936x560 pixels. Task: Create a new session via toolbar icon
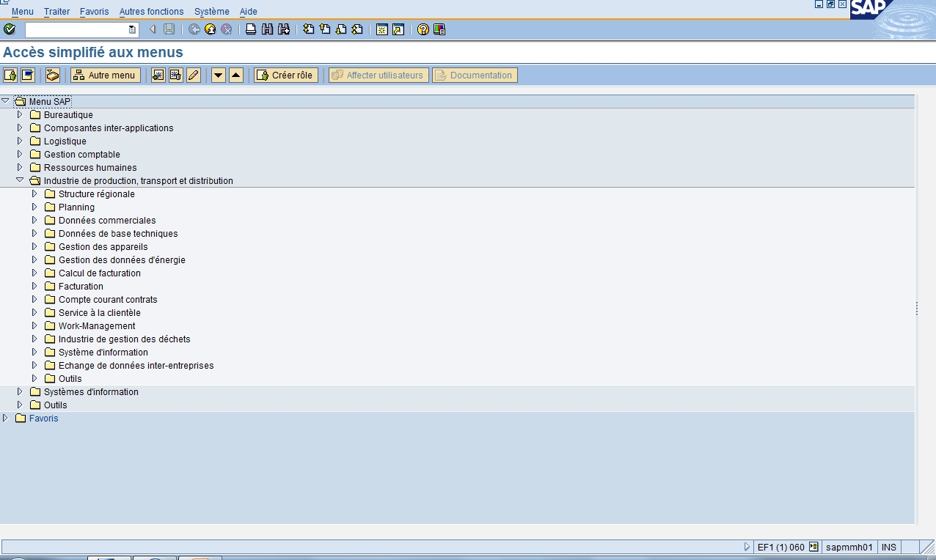(x=382, y=29)
